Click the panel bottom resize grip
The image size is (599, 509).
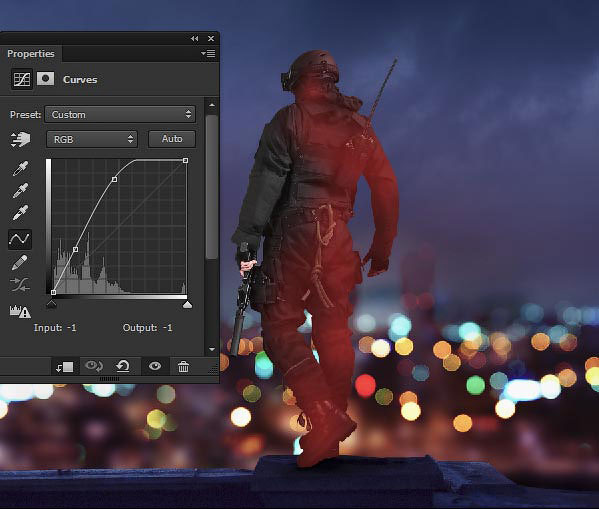tap(109, 379)
